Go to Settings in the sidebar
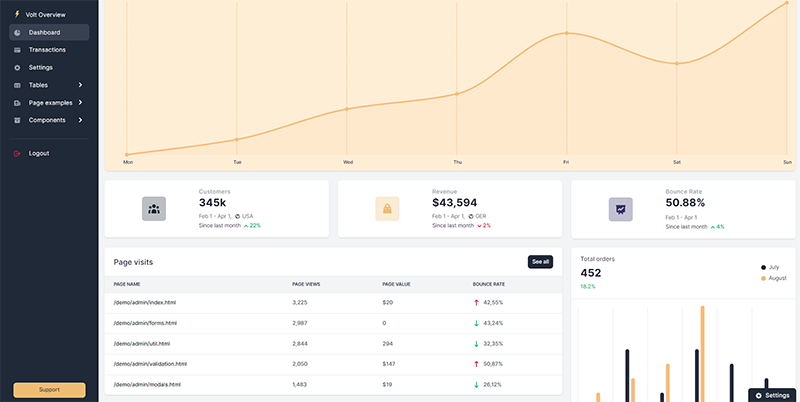 coord(49,67)
